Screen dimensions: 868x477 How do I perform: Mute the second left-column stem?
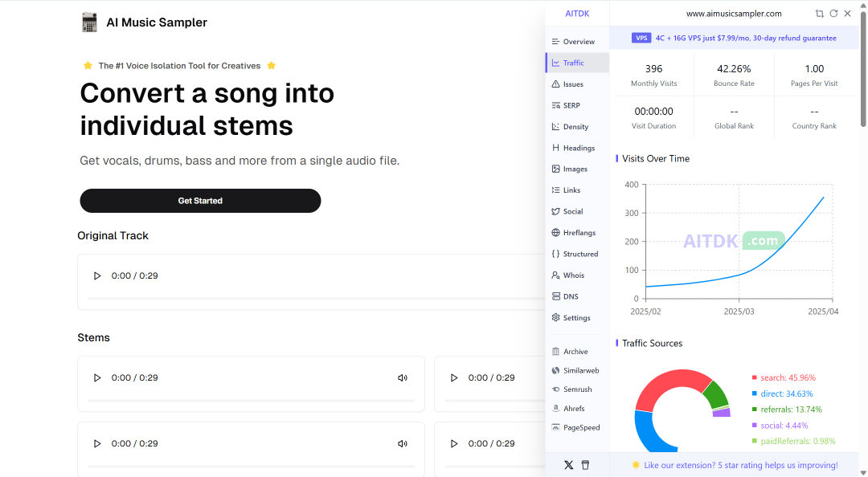[403, 443]
